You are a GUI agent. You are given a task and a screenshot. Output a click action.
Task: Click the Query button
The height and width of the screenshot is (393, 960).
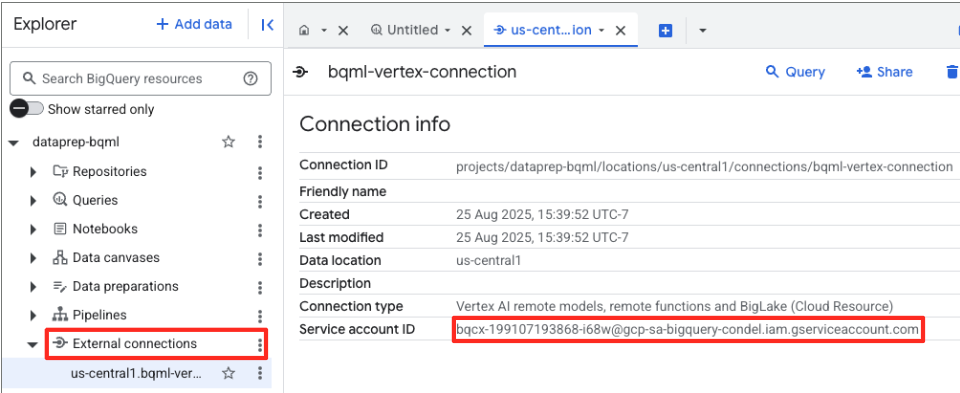pyautogui.click(x=795, y=72)
